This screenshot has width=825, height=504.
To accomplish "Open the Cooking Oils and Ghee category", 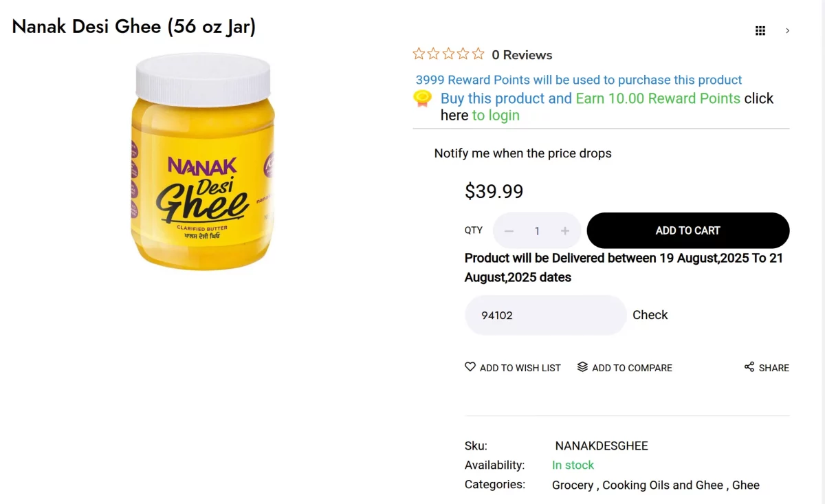I will click(663, 485).
